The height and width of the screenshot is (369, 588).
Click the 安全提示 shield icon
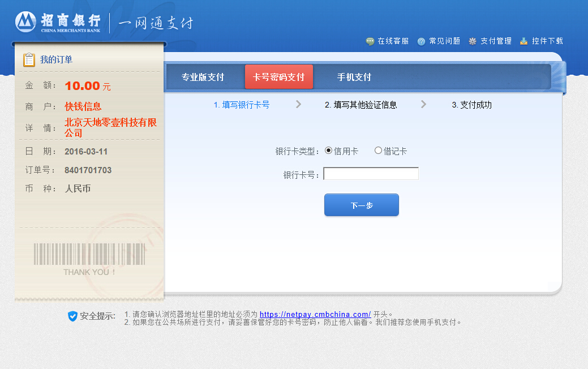tap(73, 316)
